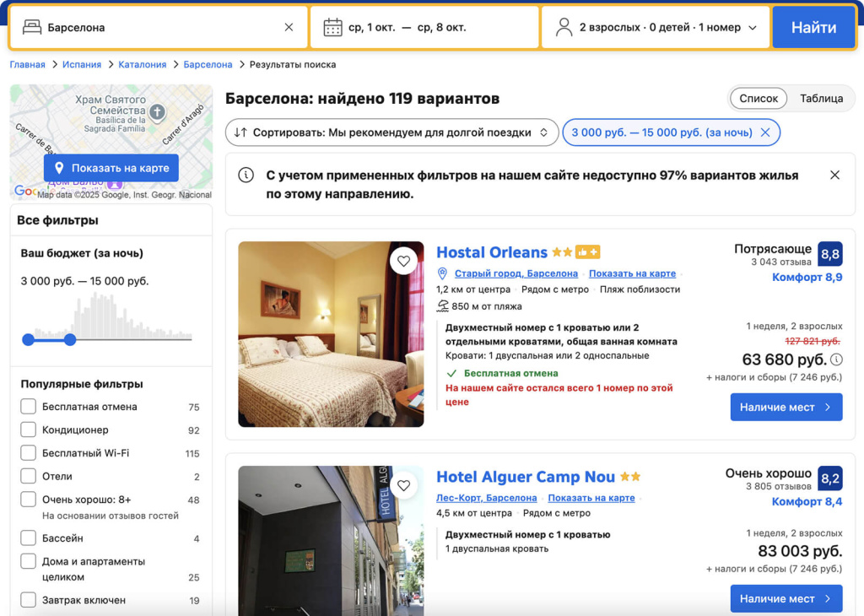Switch to Список view
864x616 pixels.
[759, 99]
